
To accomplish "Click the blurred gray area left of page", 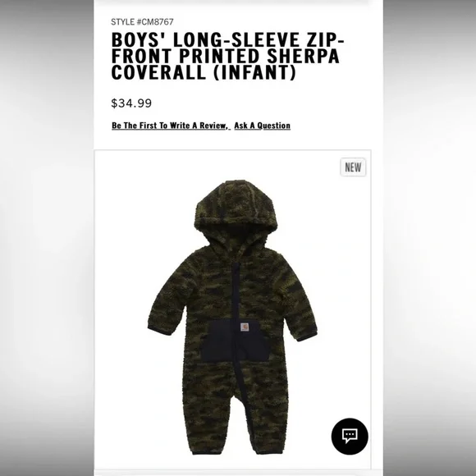I will point(47,238).
